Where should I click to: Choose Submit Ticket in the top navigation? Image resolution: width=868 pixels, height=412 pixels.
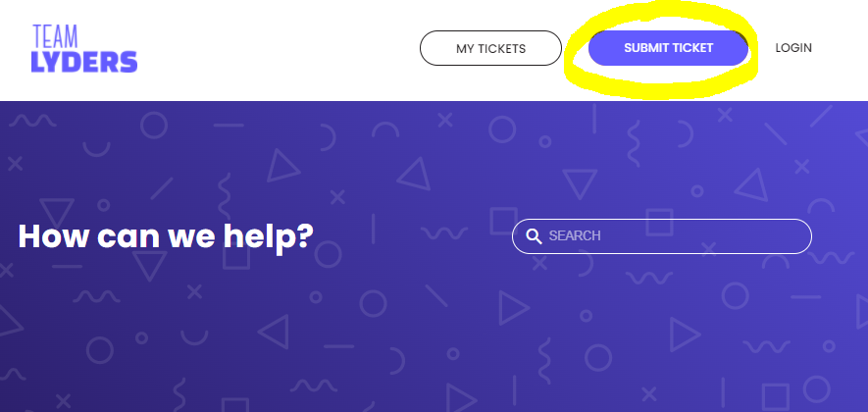pyautogui.click(x=668, y=48)
